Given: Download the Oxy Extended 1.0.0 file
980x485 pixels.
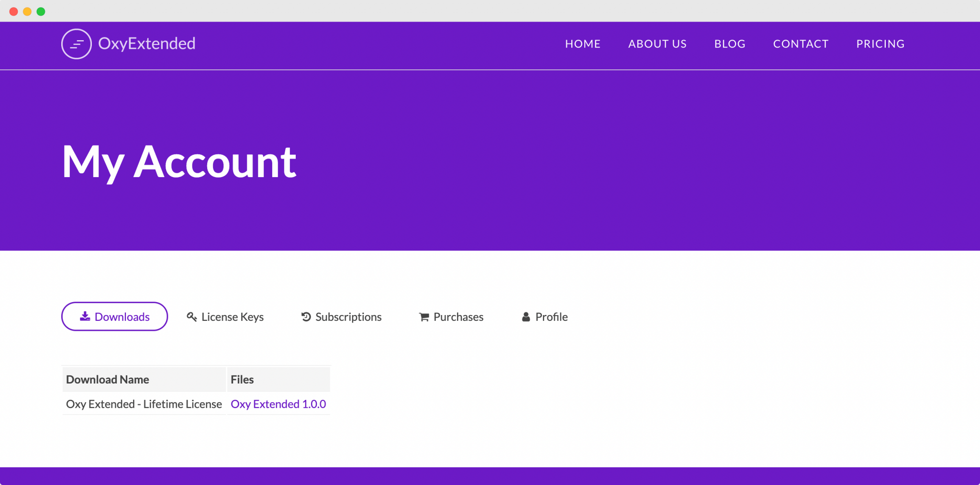Looking at the screenshot, I should 278,404.
